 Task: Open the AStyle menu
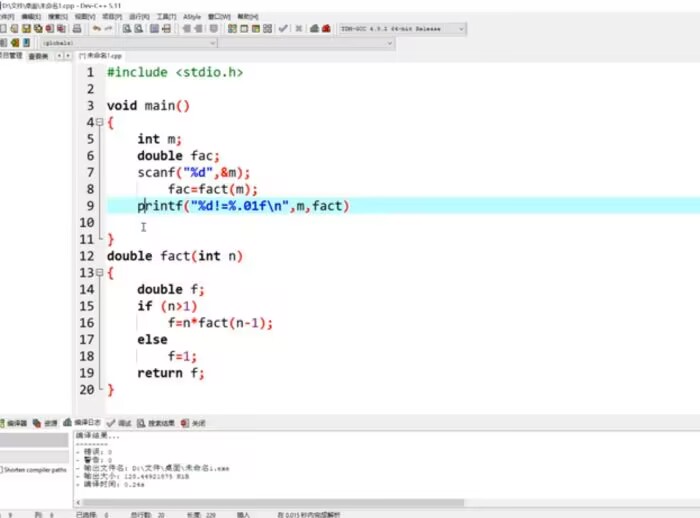192,17
